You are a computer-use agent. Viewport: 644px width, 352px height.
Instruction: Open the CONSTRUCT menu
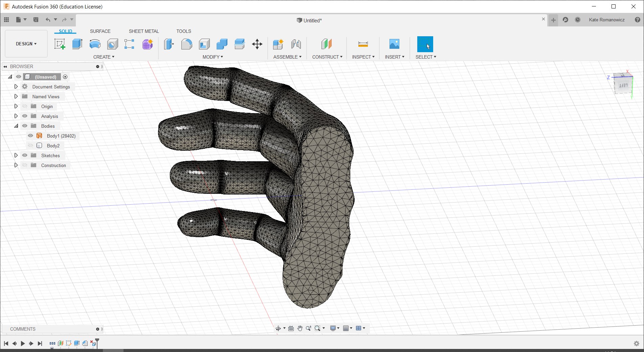point(327,57)
